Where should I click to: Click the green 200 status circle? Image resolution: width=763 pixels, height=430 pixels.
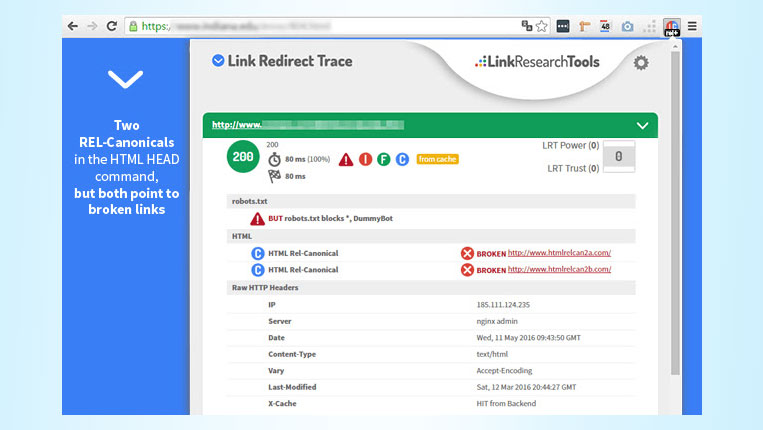(243, 157)
